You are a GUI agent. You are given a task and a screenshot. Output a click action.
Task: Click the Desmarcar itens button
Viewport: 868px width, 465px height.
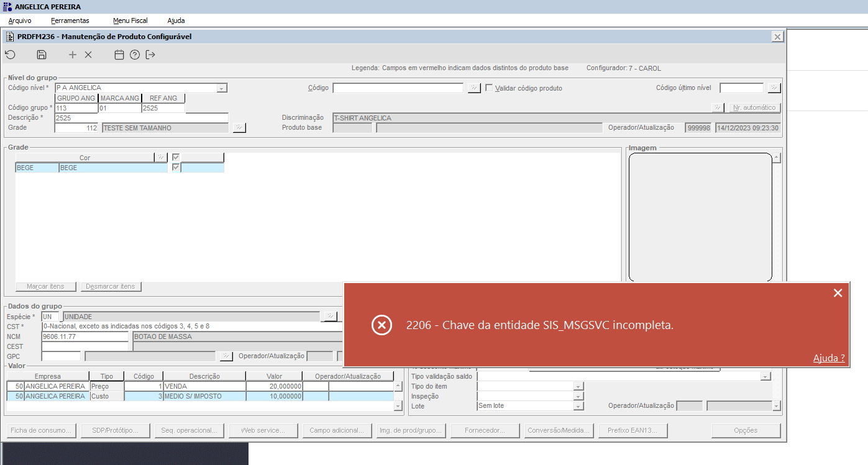click(x=111, y=287)
